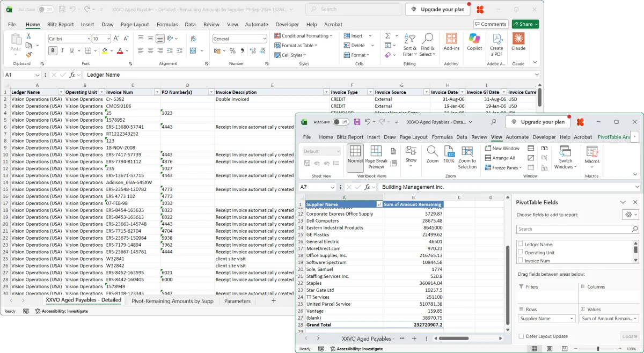Select the Format Painter brush icon
The image size is (644, 353).
(x=29, y=55)
